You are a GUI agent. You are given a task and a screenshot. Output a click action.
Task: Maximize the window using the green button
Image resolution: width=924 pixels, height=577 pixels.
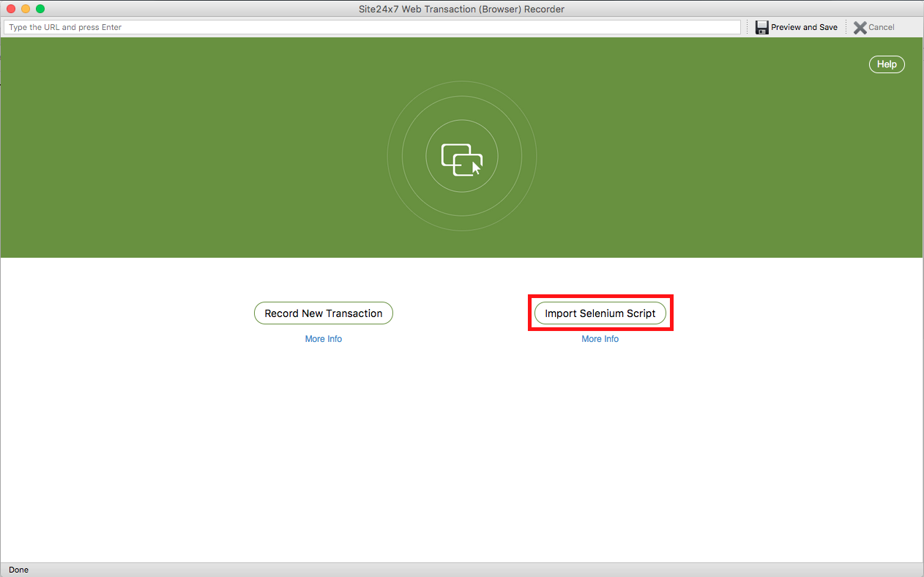[x=40, y=9]
